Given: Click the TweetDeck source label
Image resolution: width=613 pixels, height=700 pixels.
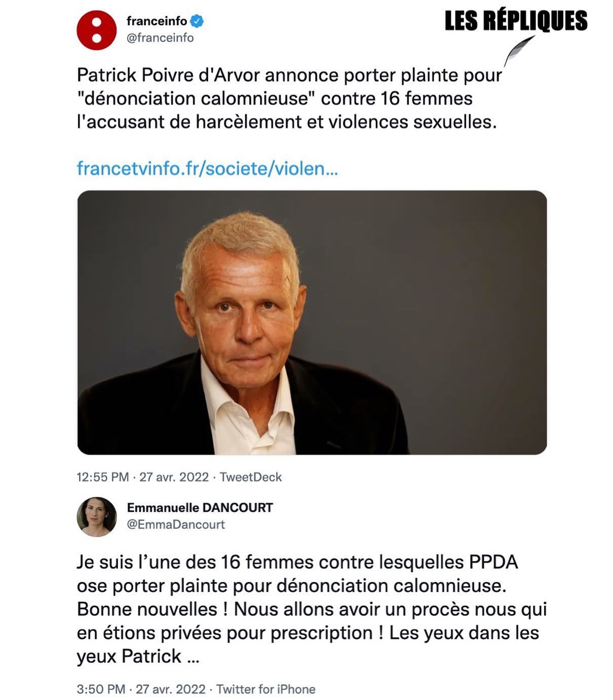Looking at the screenshot, I should (251, 477).
